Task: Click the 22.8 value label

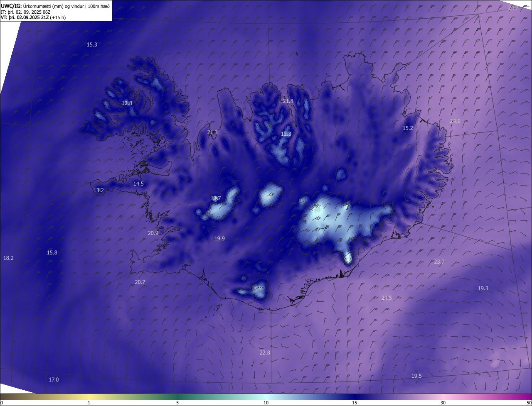Action: [x=265, y=352]
